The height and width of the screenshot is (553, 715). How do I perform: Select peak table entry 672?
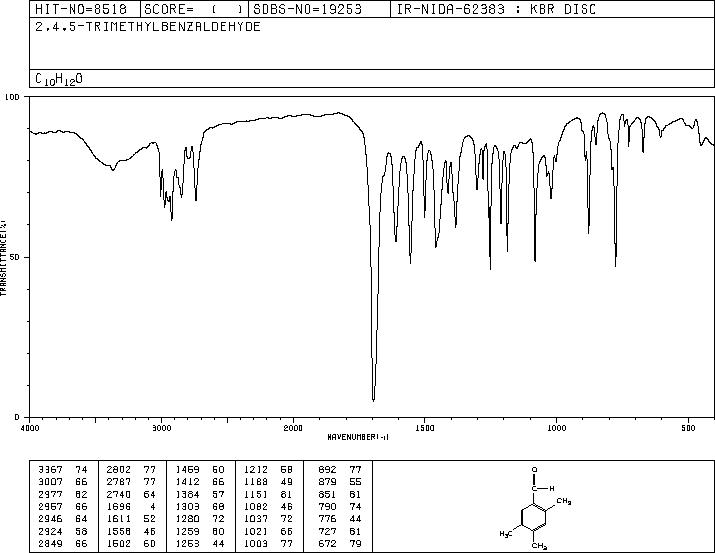pos(327,544)
